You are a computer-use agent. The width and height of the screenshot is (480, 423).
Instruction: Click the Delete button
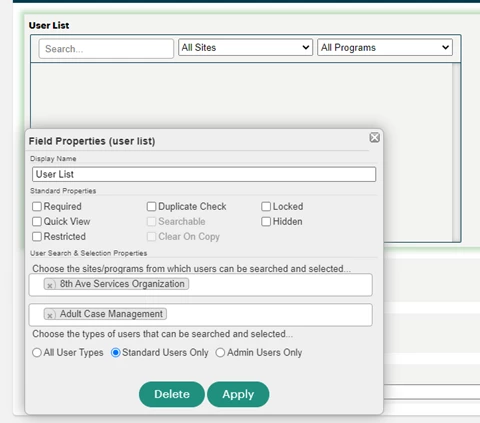pos(172,394)
